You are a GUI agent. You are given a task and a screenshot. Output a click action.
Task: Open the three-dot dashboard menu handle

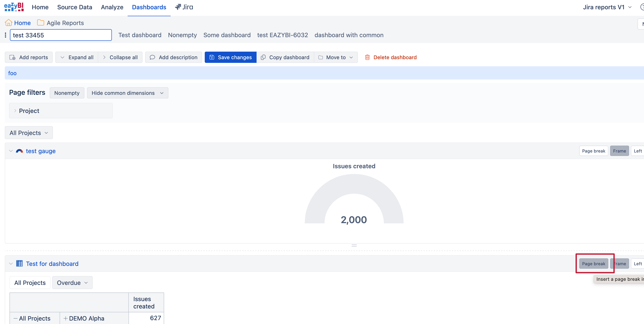(x=5, y=35)
